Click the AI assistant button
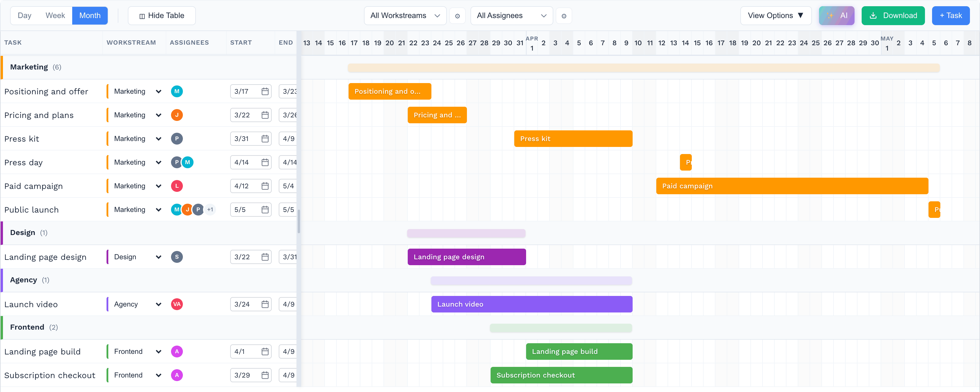 click(836, 16)
